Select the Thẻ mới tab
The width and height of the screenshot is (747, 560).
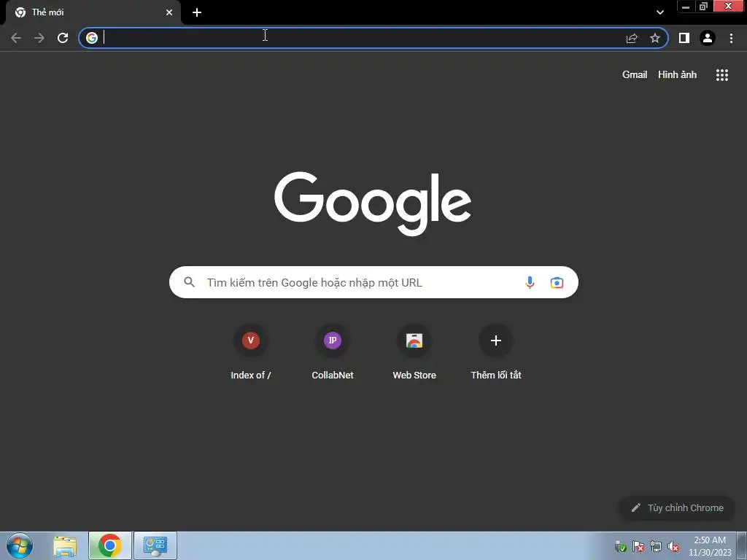coord(93,12)
